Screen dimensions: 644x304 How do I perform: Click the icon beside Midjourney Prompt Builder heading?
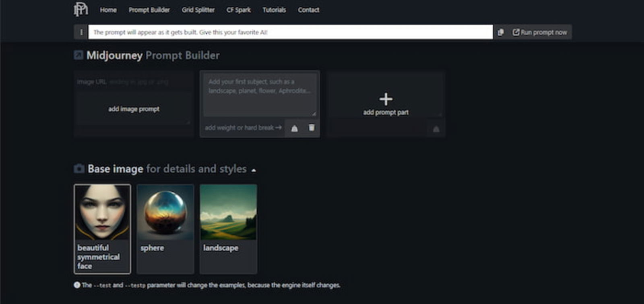(78, 55)
